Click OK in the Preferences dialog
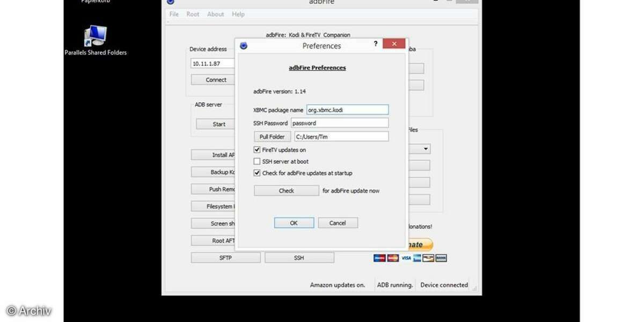Image resolution: width=644 pixels, height=322 pixels. click(x=294, y=223)
